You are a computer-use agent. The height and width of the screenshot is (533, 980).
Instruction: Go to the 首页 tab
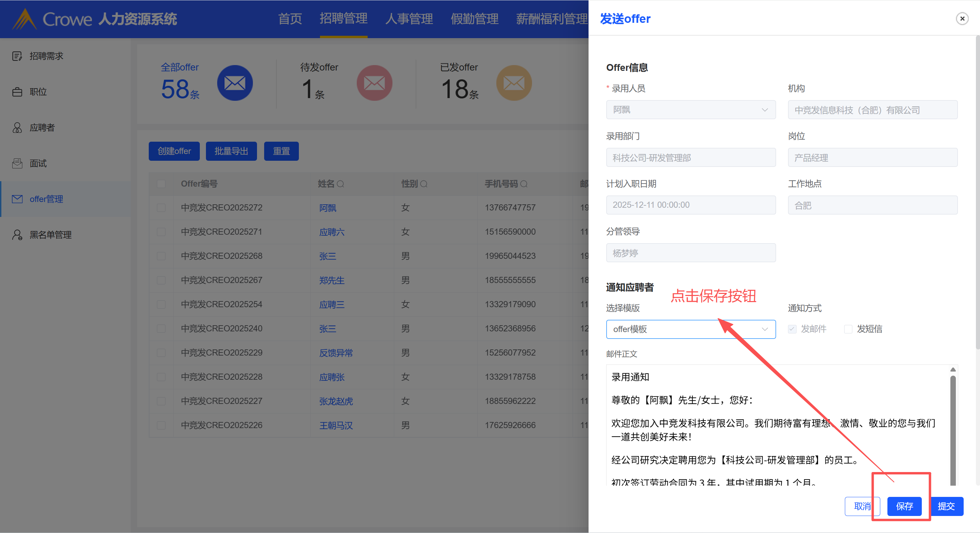(290, 18)
